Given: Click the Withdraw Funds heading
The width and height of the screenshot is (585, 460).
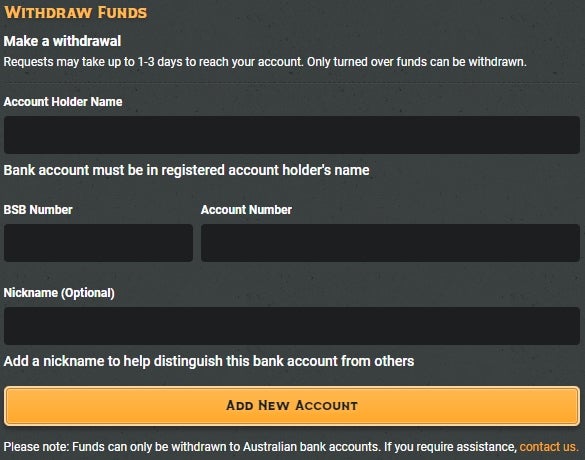Looking at the screenshot, I should click(x=75, y=12).
